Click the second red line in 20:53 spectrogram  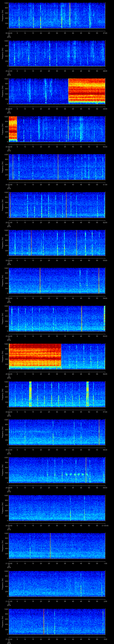tap(99, 280)
